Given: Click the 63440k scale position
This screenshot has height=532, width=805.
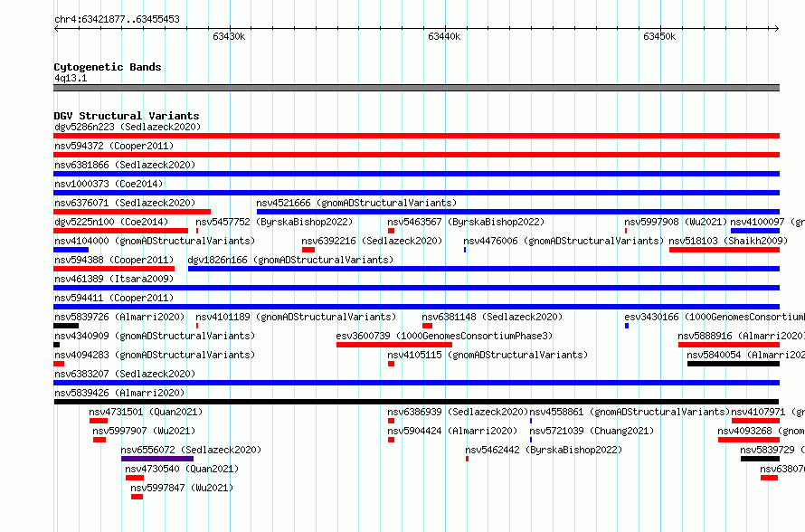Looking at the screenshot, I should (x=444, y=36).
